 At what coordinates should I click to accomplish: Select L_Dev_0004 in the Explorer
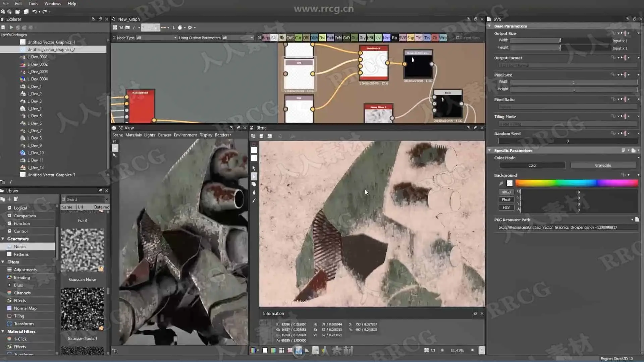click(x=38, y=79)
